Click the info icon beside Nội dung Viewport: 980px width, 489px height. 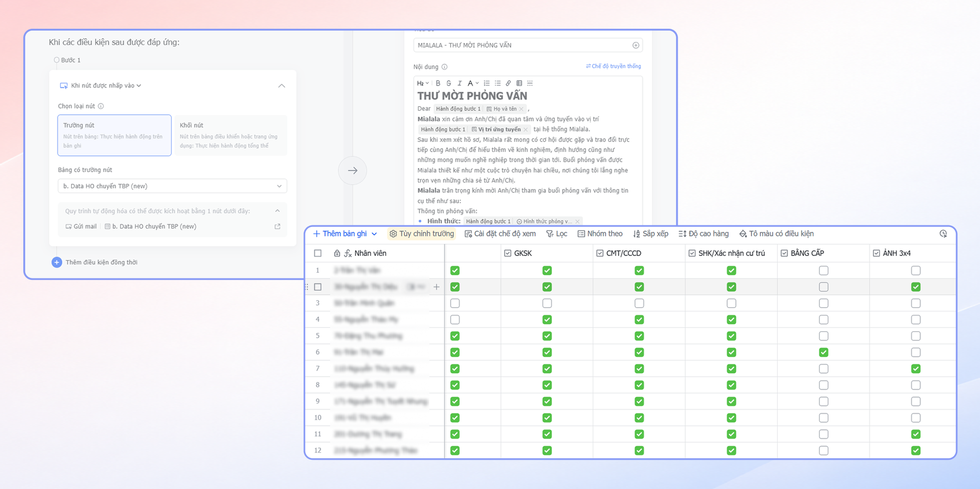445,67
